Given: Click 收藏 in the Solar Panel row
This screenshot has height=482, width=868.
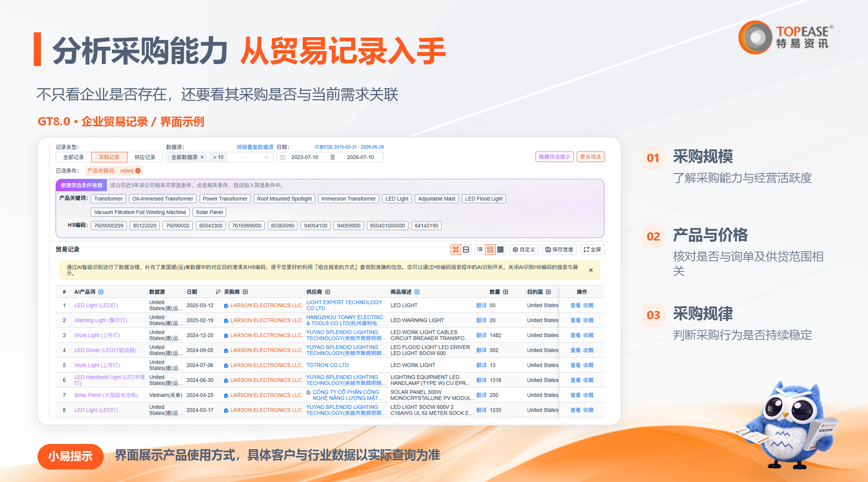Looking at the screenshot, I should 588,395.
